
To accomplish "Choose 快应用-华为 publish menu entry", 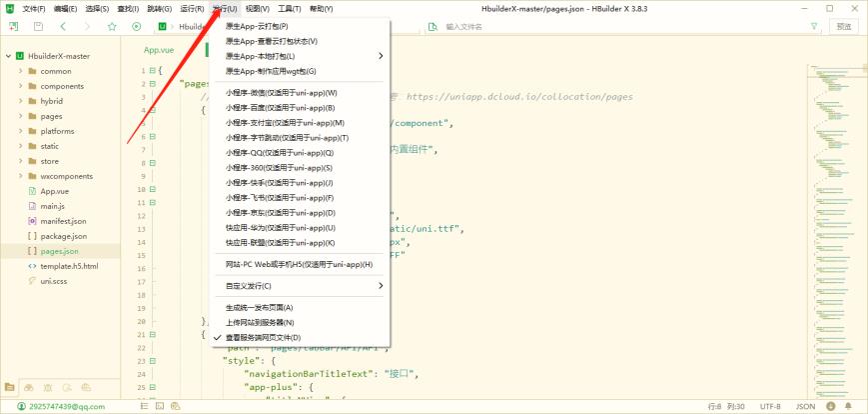I will point(300,228).
